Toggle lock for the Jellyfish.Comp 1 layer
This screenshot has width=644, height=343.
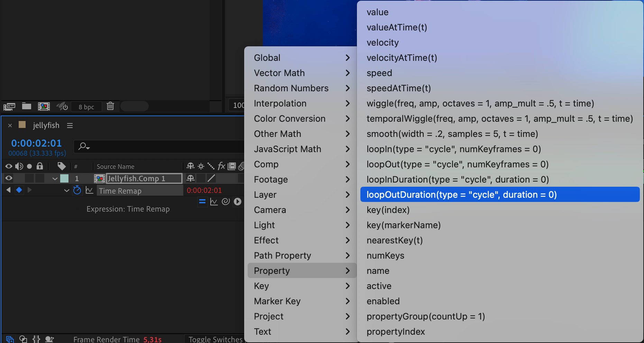(40, 178)
